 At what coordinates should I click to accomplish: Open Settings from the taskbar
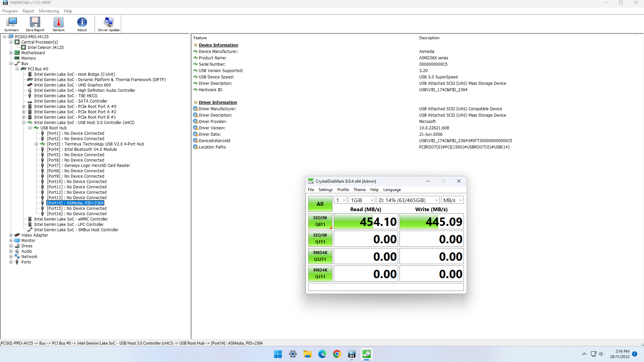[x=293, y=354]
